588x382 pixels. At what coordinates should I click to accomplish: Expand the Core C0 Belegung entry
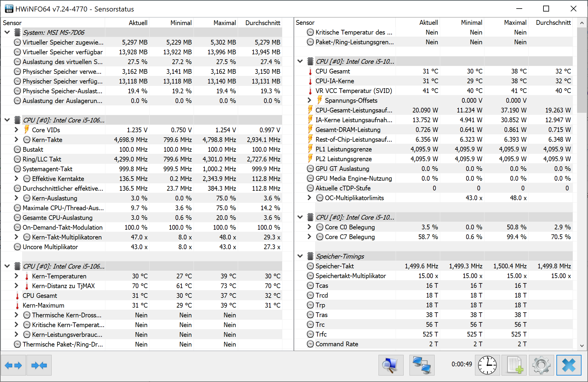309,227
